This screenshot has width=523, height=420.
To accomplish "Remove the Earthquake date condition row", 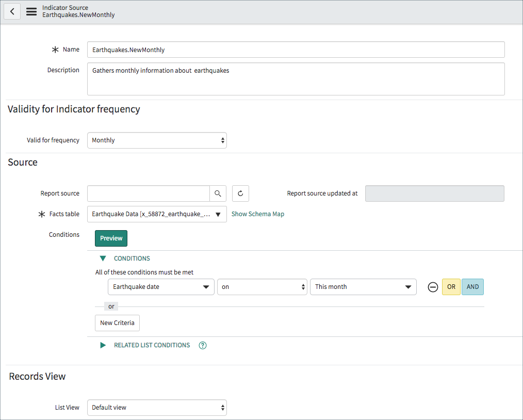I will [433, 287].
